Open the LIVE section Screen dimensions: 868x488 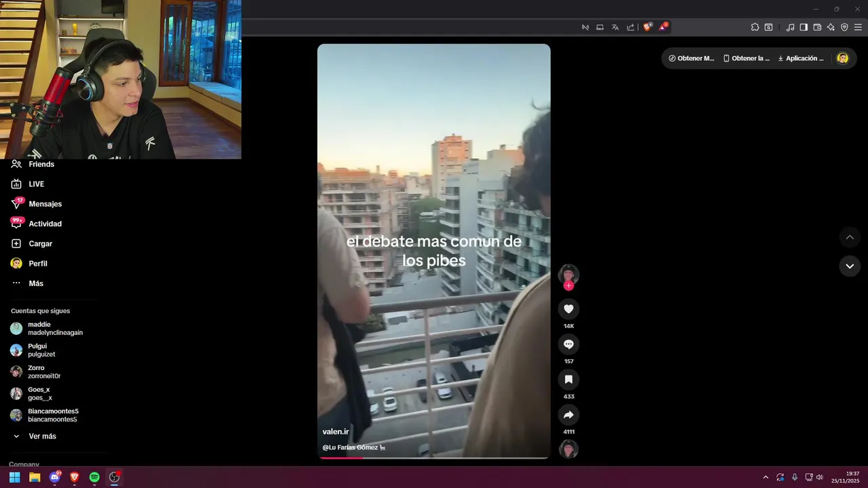click(x=28, y=184)
